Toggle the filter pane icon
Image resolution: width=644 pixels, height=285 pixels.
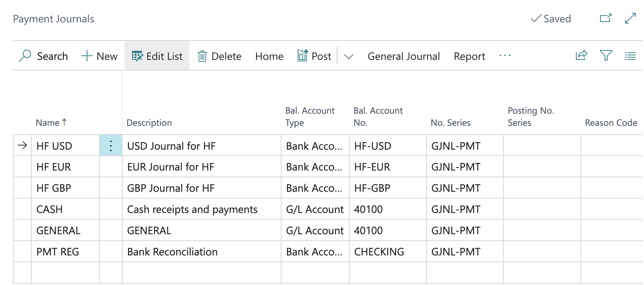pyautogui.click(x=606, y=56)
